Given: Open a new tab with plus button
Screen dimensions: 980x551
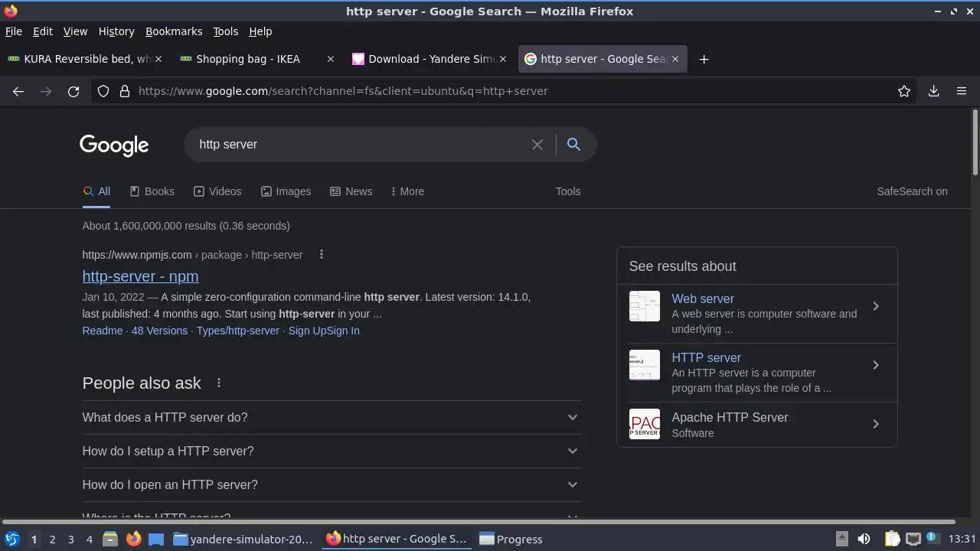Looking at the screenshot, I should point(704,59).
